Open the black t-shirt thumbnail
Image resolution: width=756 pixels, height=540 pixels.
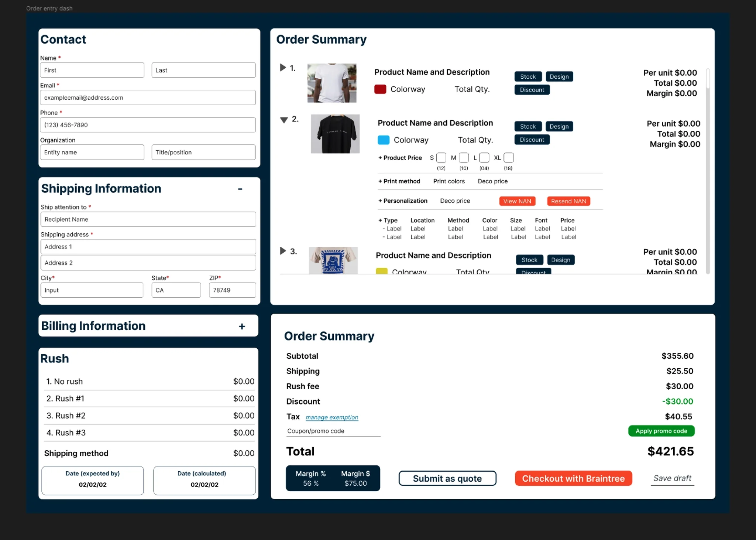click(335, 134)
